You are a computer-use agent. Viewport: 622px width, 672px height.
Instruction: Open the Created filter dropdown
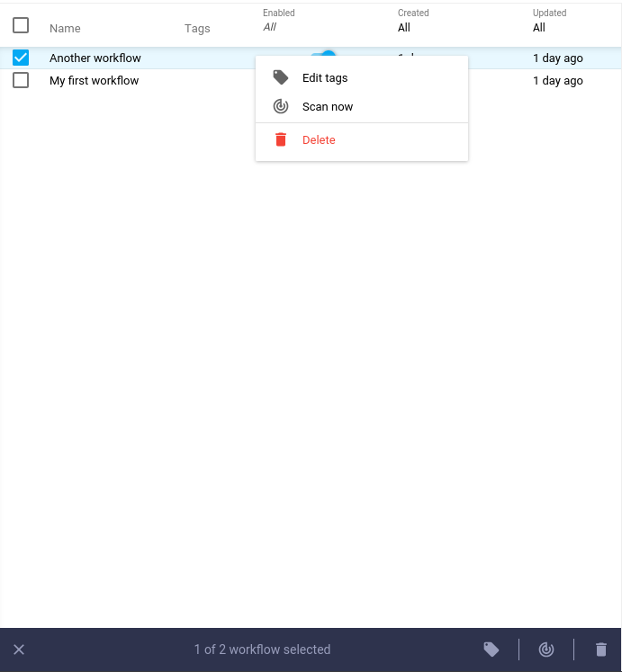pos(404,28)
